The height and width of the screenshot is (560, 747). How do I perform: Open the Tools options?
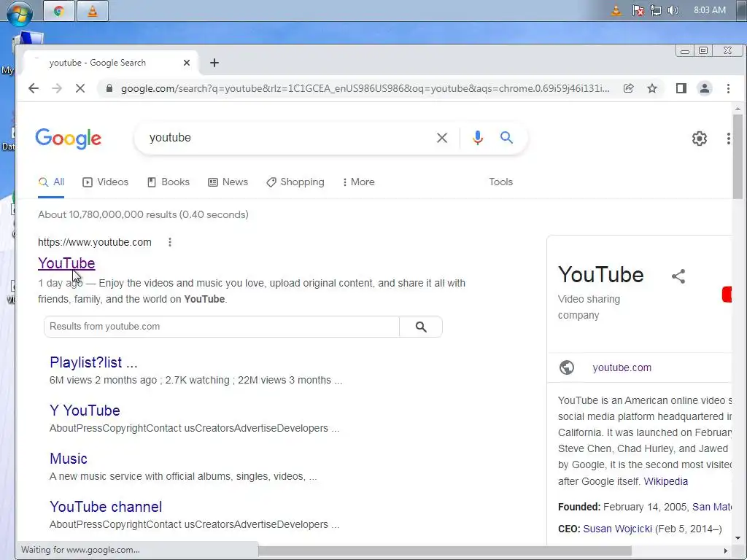pyautogui.click(x=500, y=182)
